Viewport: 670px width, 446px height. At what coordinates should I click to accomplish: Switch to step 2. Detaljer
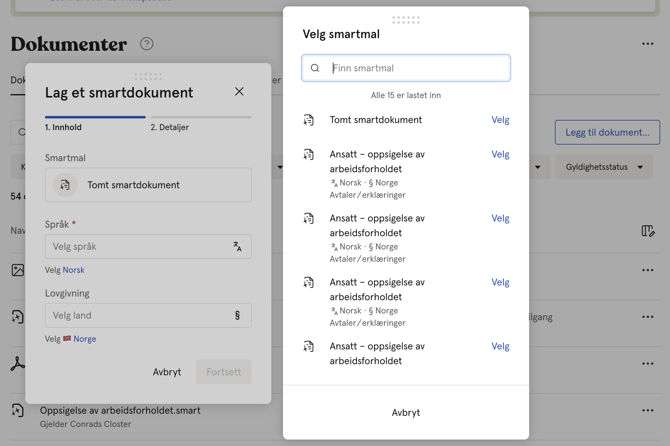click(x=201, y=123)
